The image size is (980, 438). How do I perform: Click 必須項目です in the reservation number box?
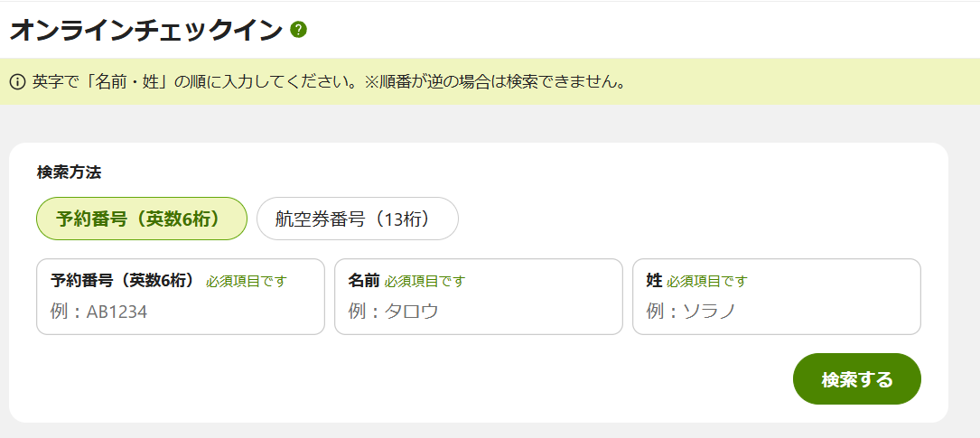247,282
